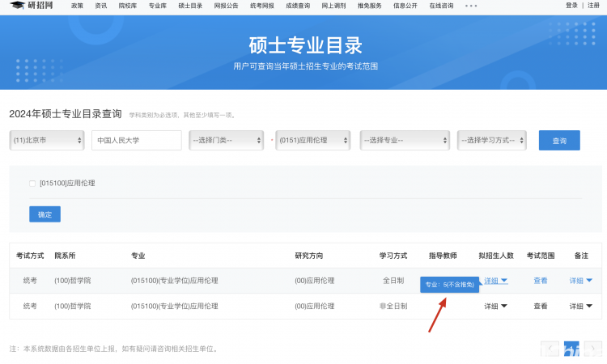The image size is (607, 364).
Task: Go to 院校库 in top navigation
Action: [128, 6]
